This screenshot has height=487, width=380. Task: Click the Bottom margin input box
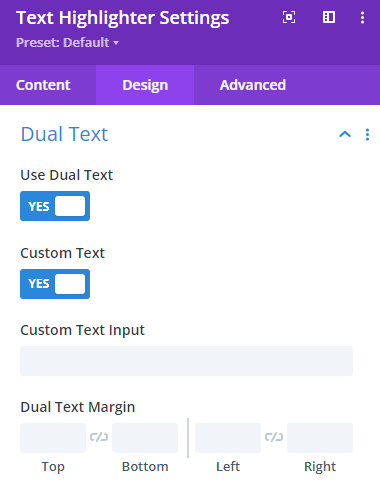coord(145,438)
